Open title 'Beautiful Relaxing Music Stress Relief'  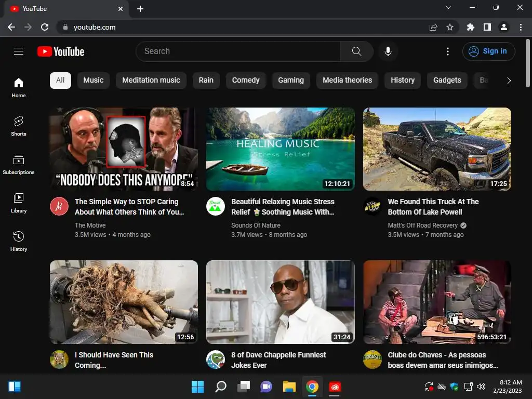click(x=283, y=207)
